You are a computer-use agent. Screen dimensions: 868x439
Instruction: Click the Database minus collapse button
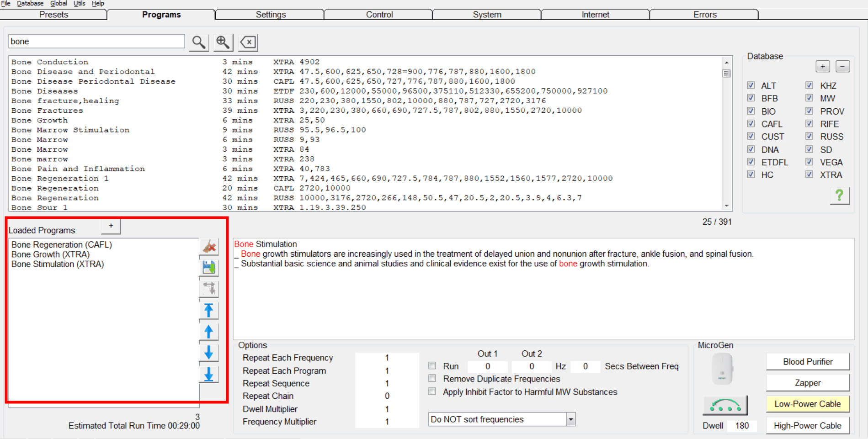[x=842, y=66]
